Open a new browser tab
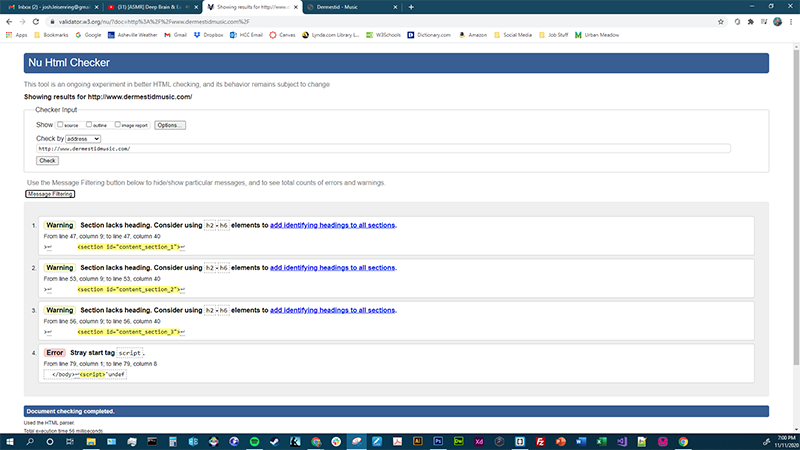This screenshot has width=800, height=450. point(411,7)
